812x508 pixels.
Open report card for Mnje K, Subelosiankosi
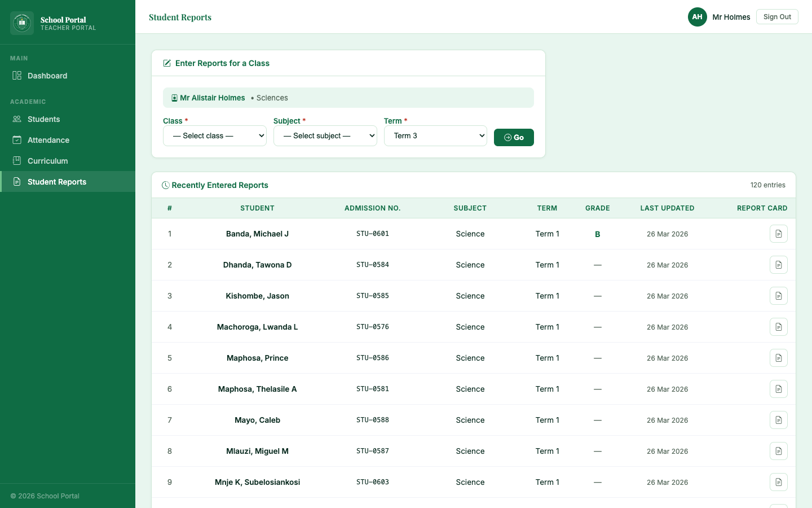pyautogui.click(x=778, y=482)
